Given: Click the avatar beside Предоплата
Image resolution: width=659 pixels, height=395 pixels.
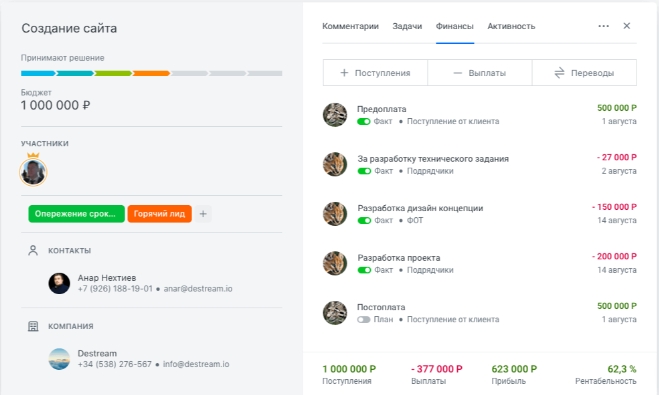Looking at the screenshot, I should click(x=335, y=115).
